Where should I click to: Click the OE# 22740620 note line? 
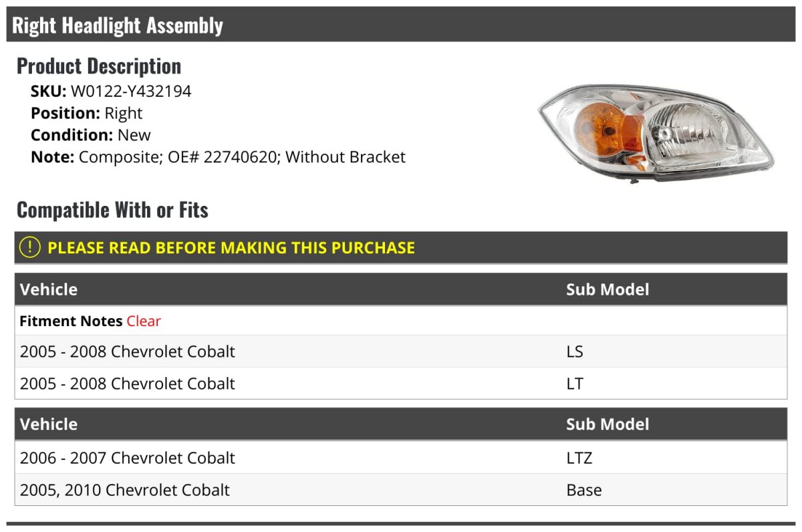pyautogui.click(x=218, y=157)
